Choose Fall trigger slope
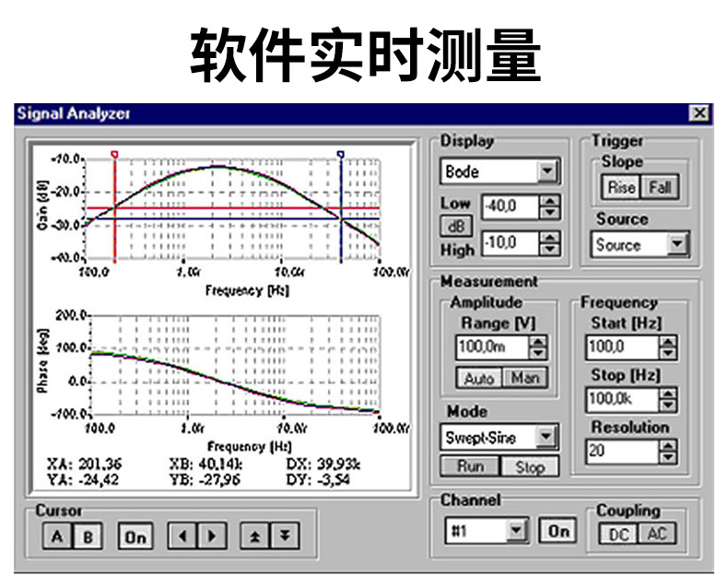The image size is (728, 587). point(660,187)
